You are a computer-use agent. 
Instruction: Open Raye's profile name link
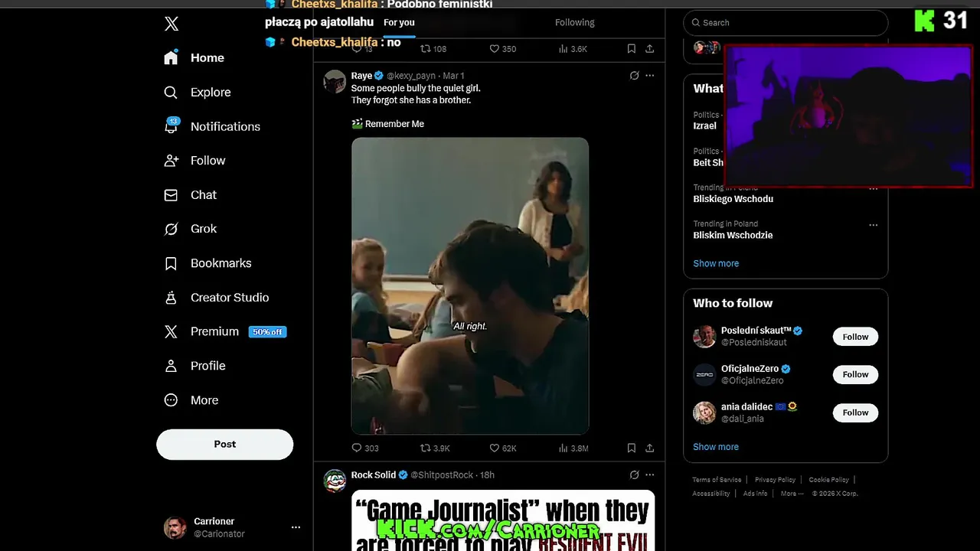(361, 76)
